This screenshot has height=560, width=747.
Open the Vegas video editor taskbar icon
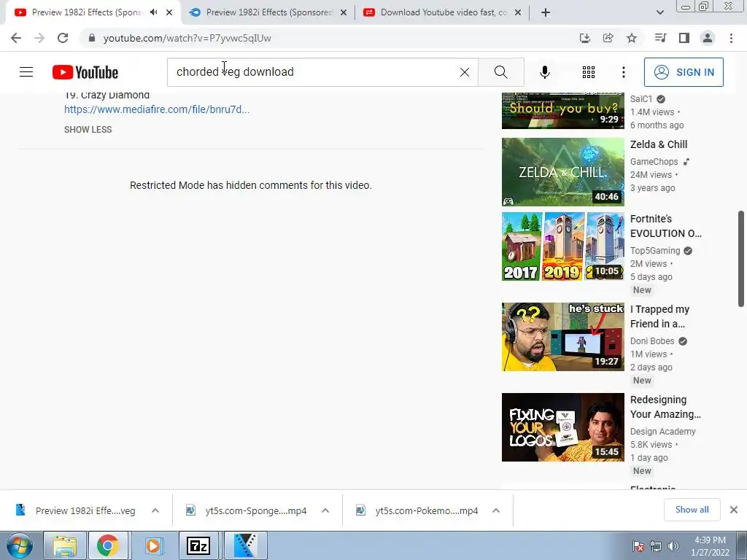245,545
